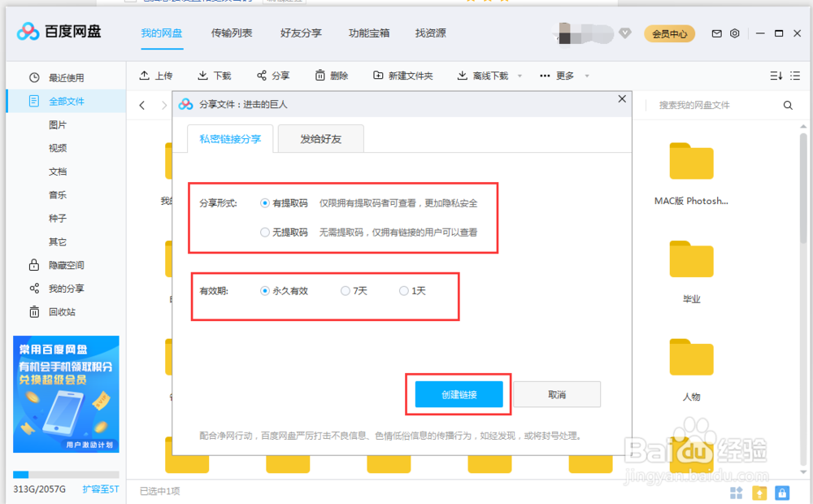Click Cancel (取消) button in share dialog

[x=557, y=394]
